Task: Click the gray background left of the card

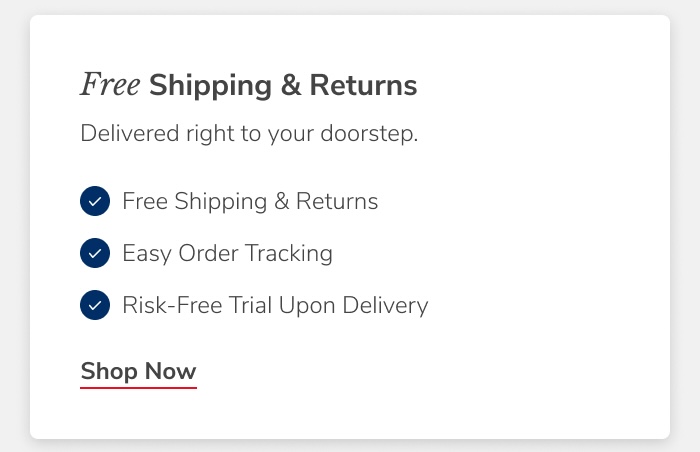Action: coord(14,226)
